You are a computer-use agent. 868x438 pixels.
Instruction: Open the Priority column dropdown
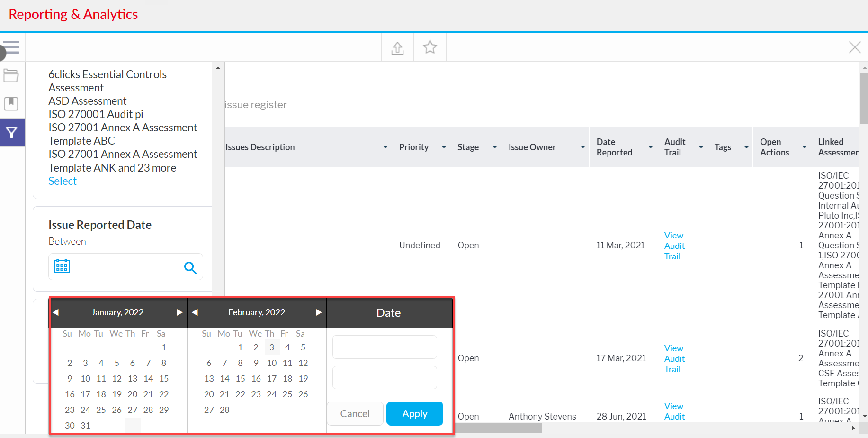tap(444, 147)
